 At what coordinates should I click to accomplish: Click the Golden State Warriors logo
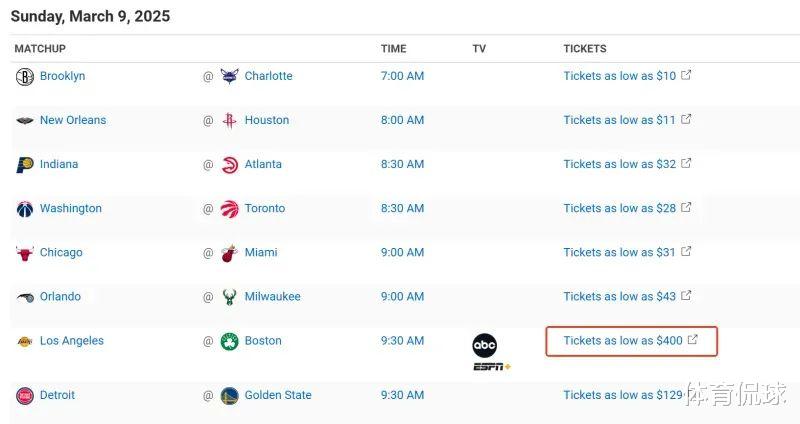230,395
